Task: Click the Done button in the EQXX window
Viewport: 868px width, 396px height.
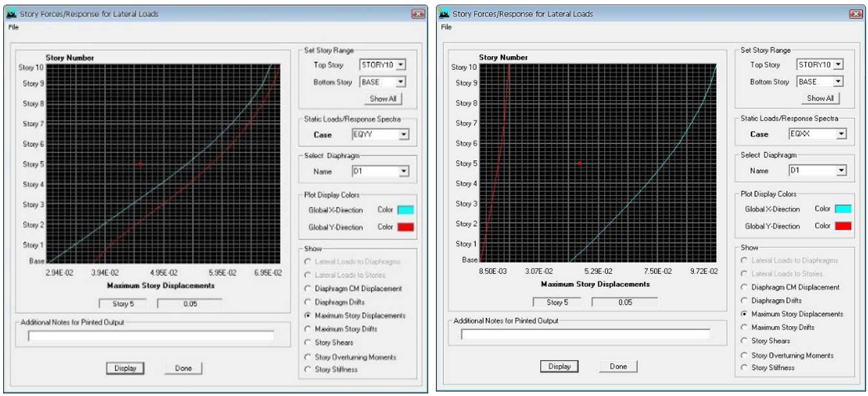Action: point(618,366)
